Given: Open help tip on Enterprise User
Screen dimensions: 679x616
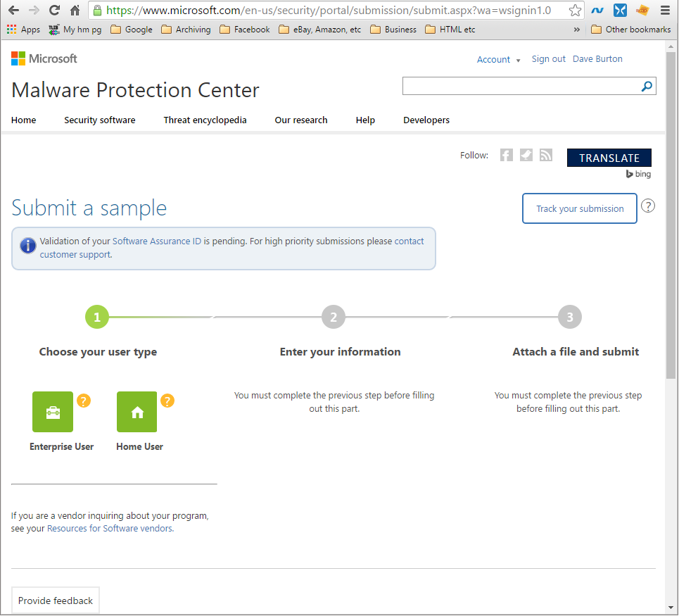Looking at the screenshot, I should pyautogui.click(x=84, y=400).
